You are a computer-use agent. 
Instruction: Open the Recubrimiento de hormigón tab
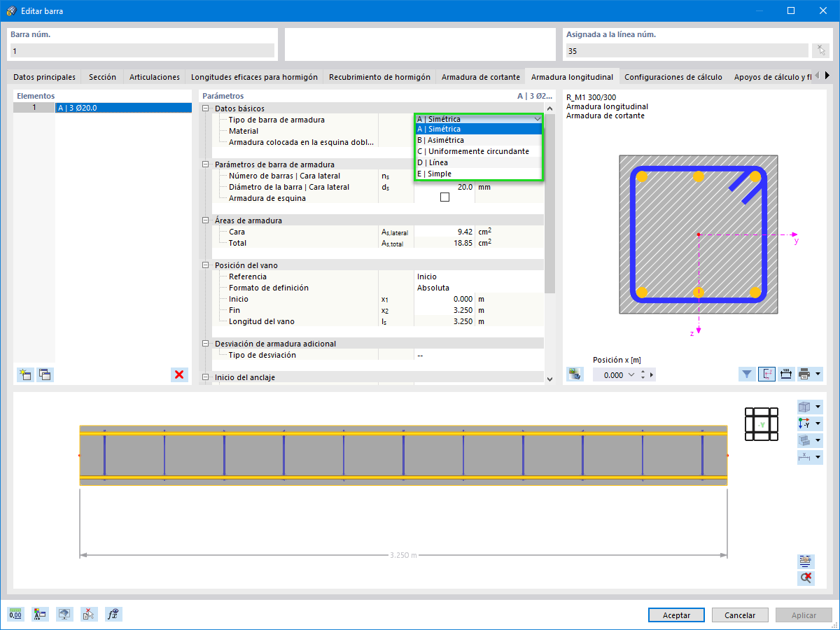[x=379, y=77]
